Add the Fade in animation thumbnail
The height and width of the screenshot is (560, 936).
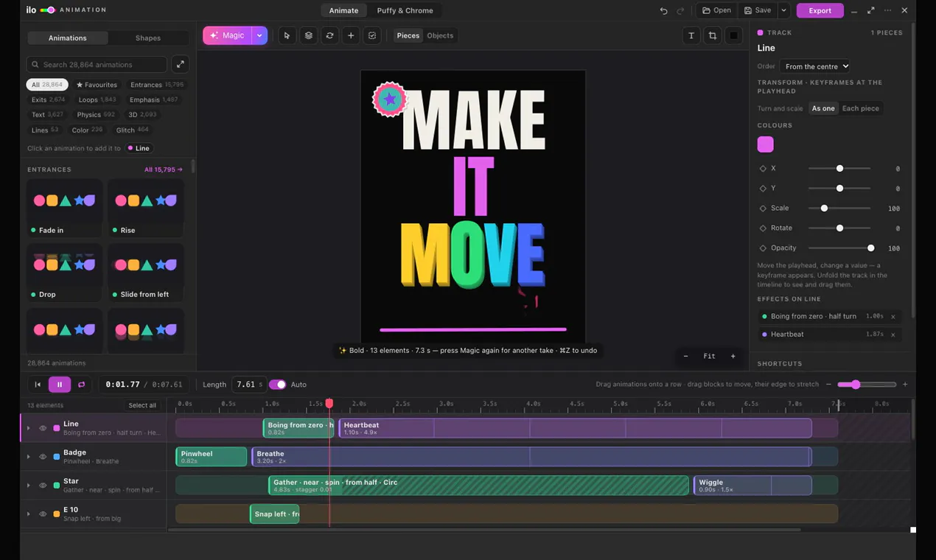point(65,208)
